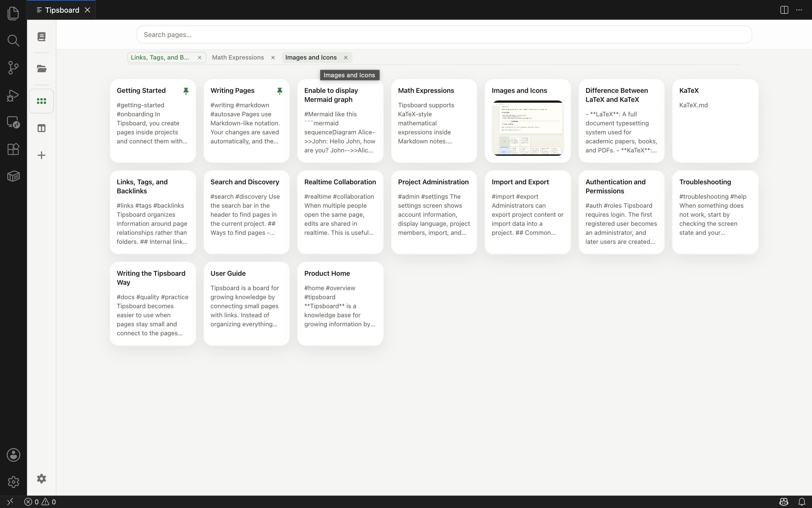Click the plus icon to add a page
The image size is (812, 508).
coord(42,155)
